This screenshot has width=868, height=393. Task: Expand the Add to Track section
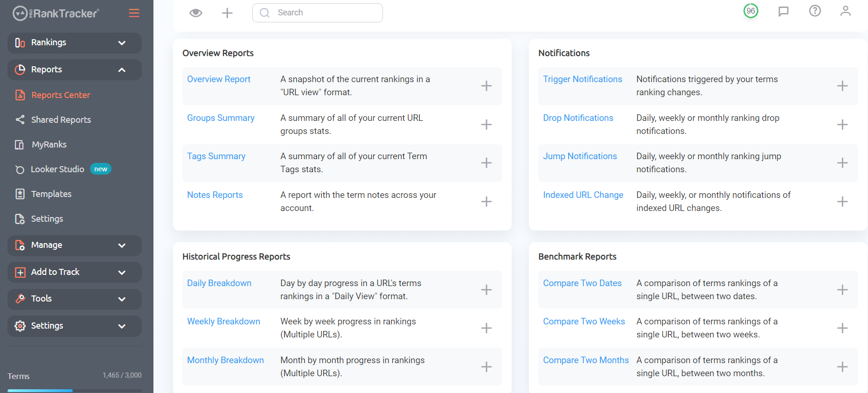[x=75, y=272]
